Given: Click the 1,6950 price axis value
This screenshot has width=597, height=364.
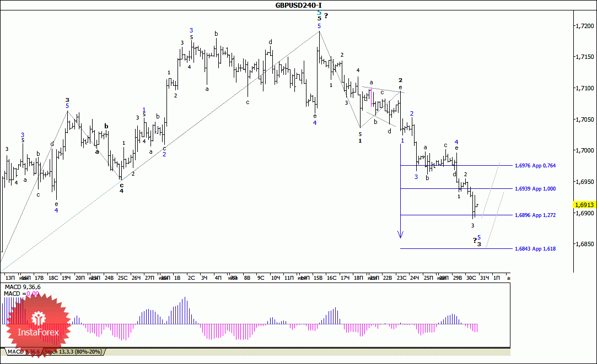Looking at the screenshot, I should click(x=584, y=182).
